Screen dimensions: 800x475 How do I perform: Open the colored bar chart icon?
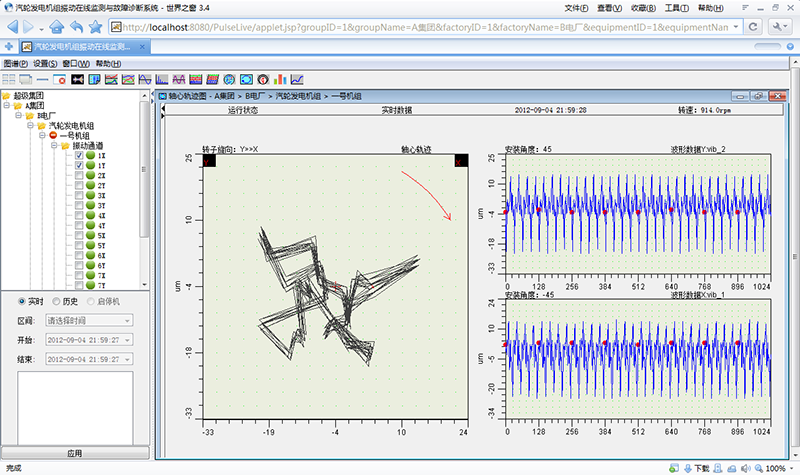click(280, 79)
